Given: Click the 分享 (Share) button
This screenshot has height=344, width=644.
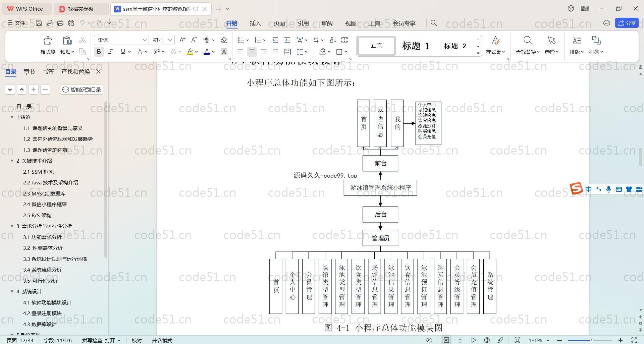Looking at the screenshot, I should tap(627, 23).
